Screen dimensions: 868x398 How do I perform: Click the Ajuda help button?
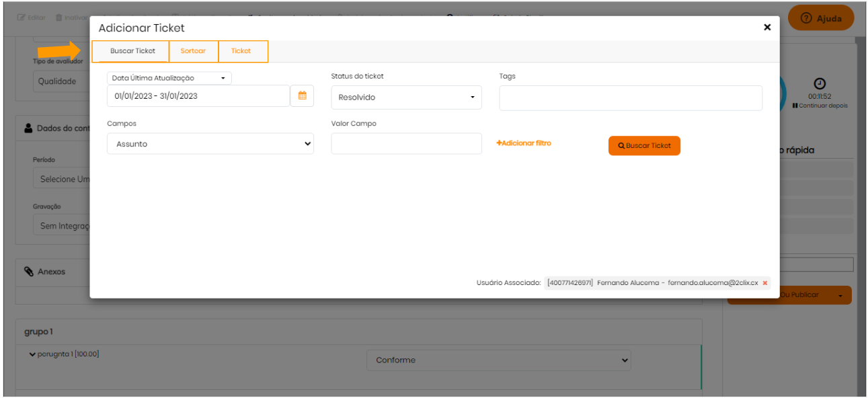tap(821, 18)
